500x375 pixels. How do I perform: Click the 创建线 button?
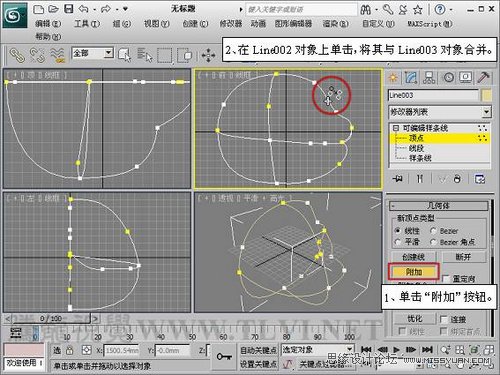click(x=414, y=257)
